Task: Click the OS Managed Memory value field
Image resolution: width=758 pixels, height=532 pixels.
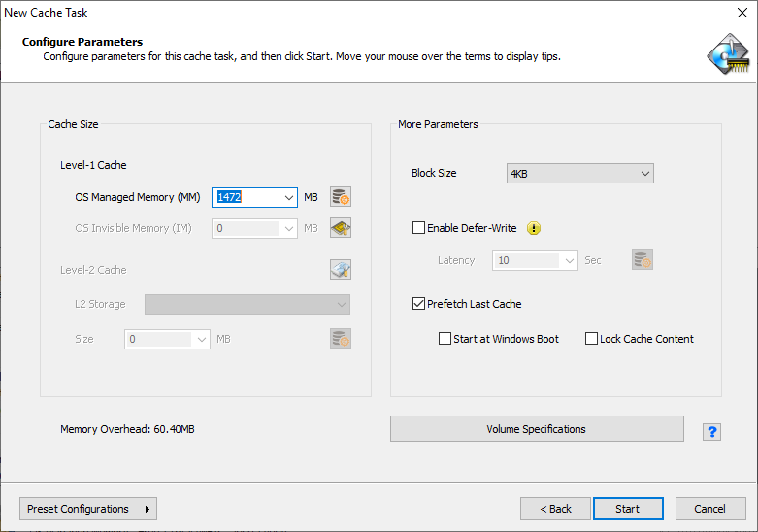Action: click(x=247, y=197)
